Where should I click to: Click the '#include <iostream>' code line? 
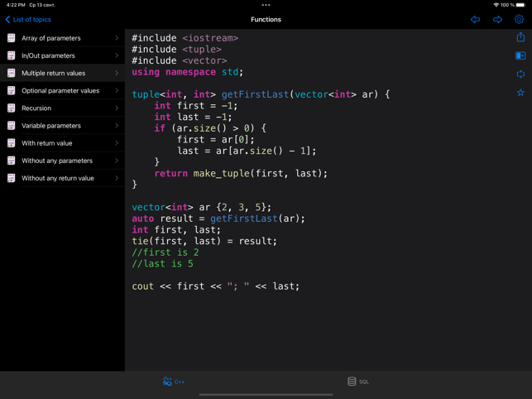[x=185, y=38]
